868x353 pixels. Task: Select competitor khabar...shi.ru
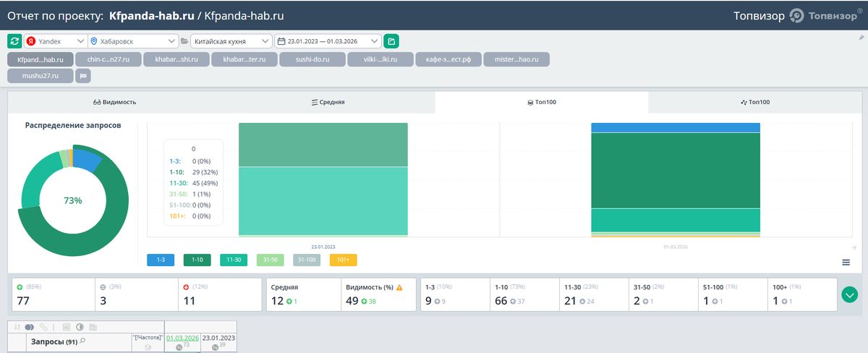(x=176, y=59)
